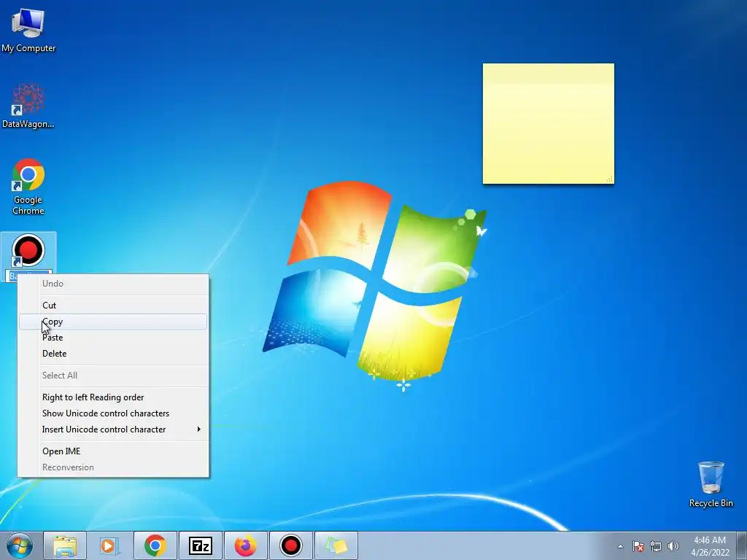Select the Bandicam red record desktop icon

pos(28,251)
